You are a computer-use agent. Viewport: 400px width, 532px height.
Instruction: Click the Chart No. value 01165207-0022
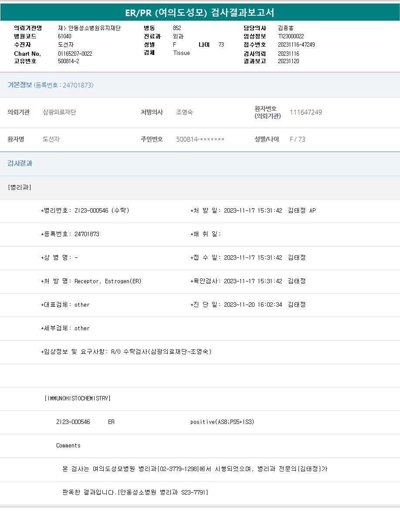75,54
